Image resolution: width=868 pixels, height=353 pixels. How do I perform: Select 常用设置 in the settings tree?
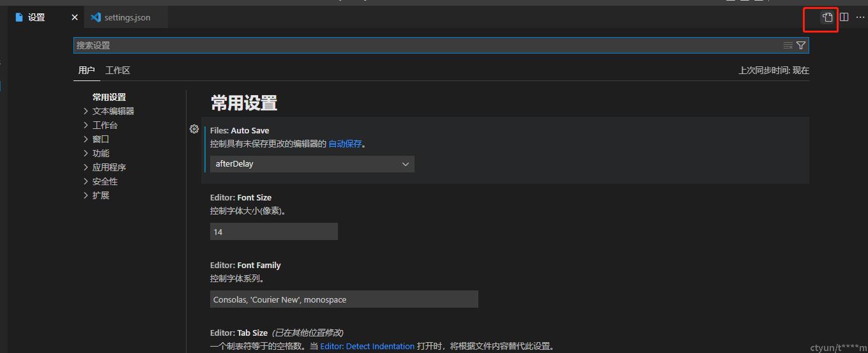point(109,97)
